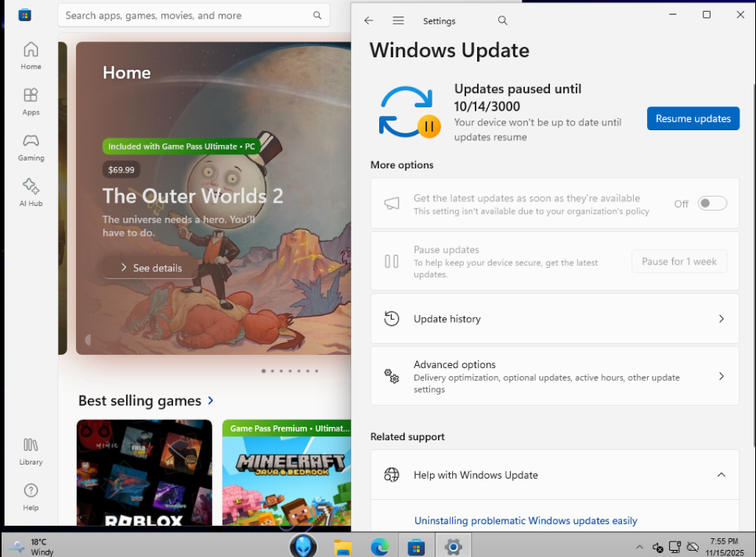
Task: Open AI Hub in Microsoft Store
Action: [31, 193]
